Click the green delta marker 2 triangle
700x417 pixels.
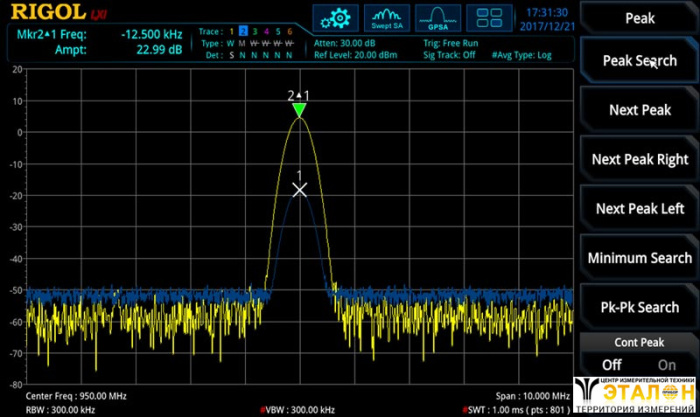pyautogui.click(x=299, y=110)
